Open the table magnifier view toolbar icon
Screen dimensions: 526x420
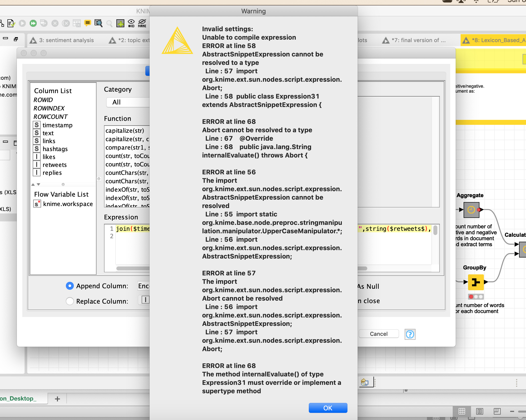(x=98, y=23)
